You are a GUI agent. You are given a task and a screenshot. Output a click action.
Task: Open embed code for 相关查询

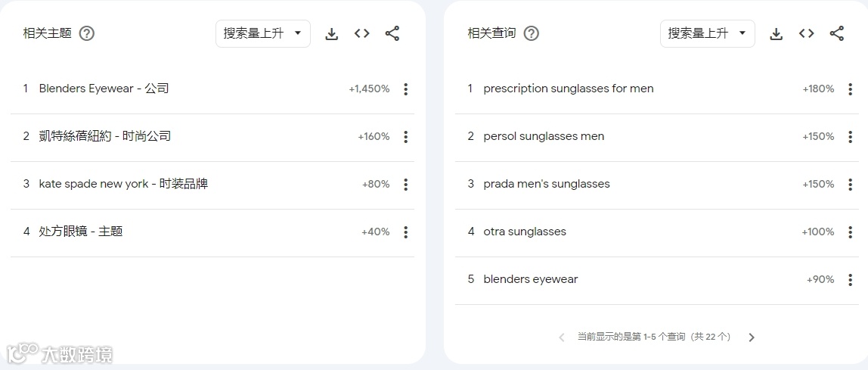point(807,34)
